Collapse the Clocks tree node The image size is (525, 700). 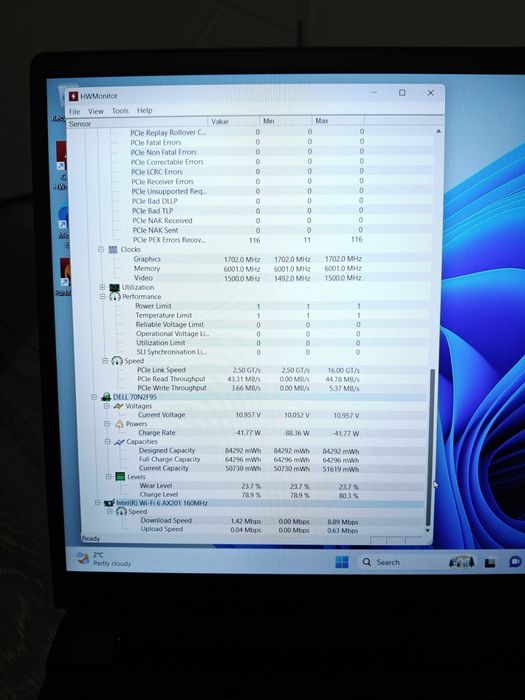pos(101,250)
